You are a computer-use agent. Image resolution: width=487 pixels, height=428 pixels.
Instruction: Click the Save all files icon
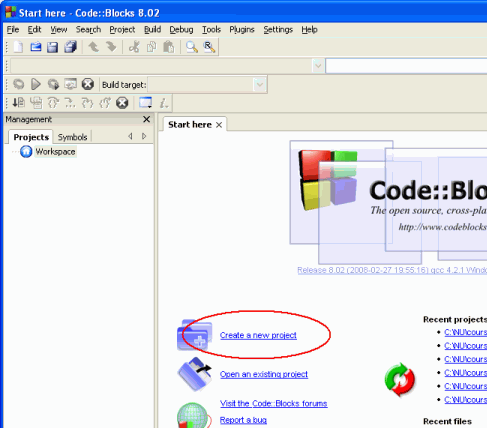[70, 47]
